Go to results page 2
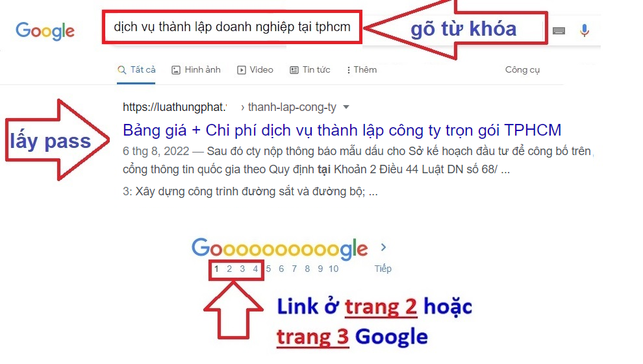643x364 pixels. click(229, 269)
